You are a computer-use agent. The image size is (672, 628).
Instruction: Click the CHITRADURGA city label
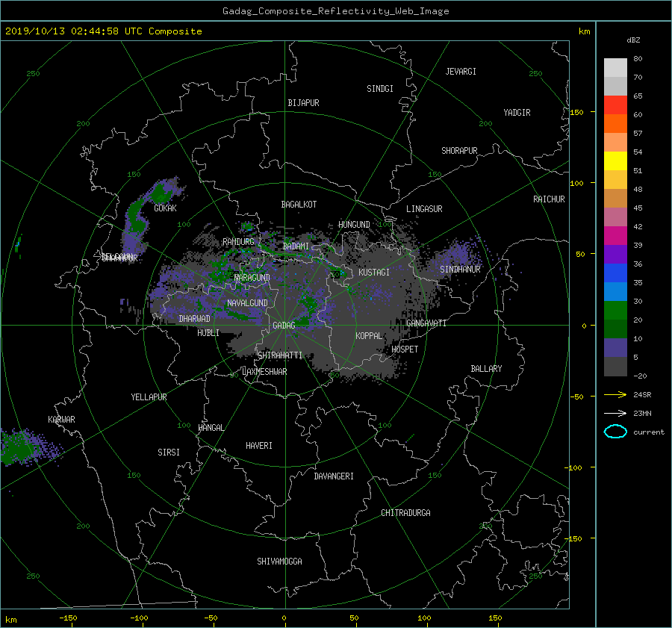pos(405,513)
